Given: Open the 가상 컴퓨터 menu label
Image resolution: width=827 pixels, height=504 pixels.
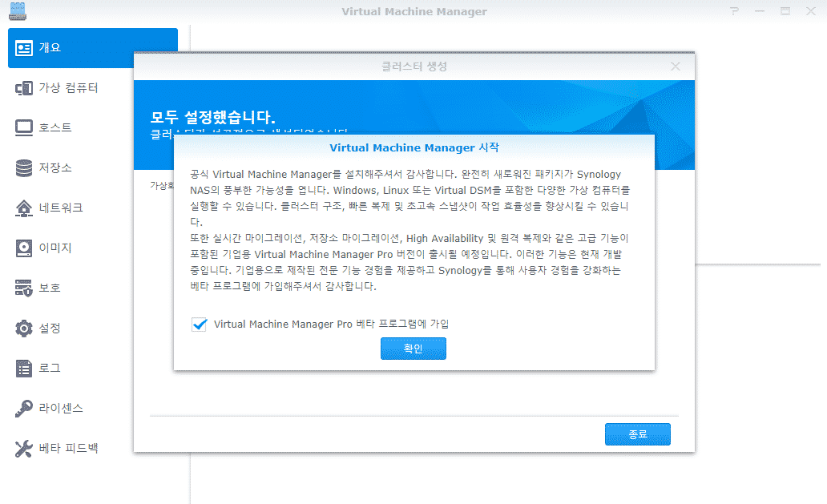Looking at the screenshot, I should click(69, 88).
